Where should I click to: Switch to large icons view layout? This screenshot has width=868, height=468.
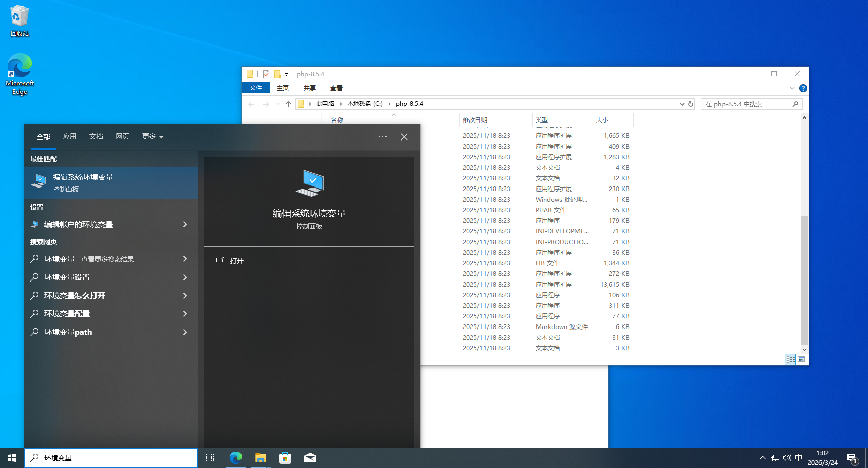pos(801,359)
